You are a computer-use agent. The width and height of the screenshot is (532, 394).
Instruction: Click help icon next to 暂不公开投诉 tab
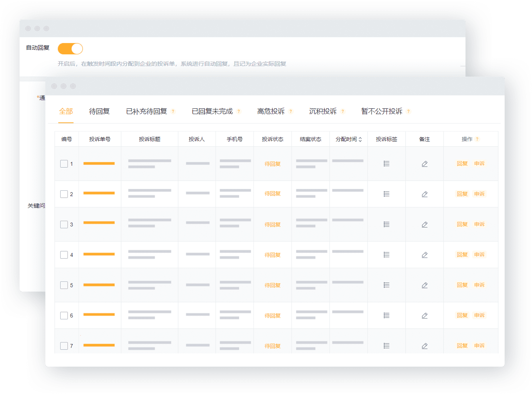point(408,111)
